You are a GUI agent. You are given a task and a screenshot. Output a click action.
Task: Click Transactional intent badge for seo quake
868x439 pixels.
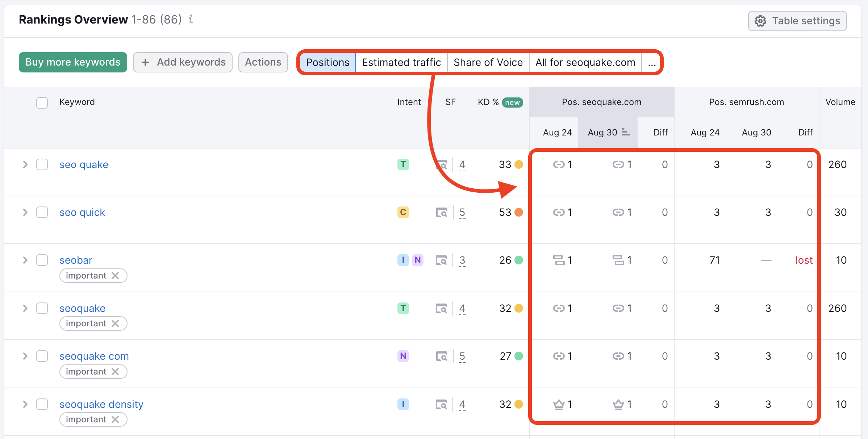[x=403, y=164]
